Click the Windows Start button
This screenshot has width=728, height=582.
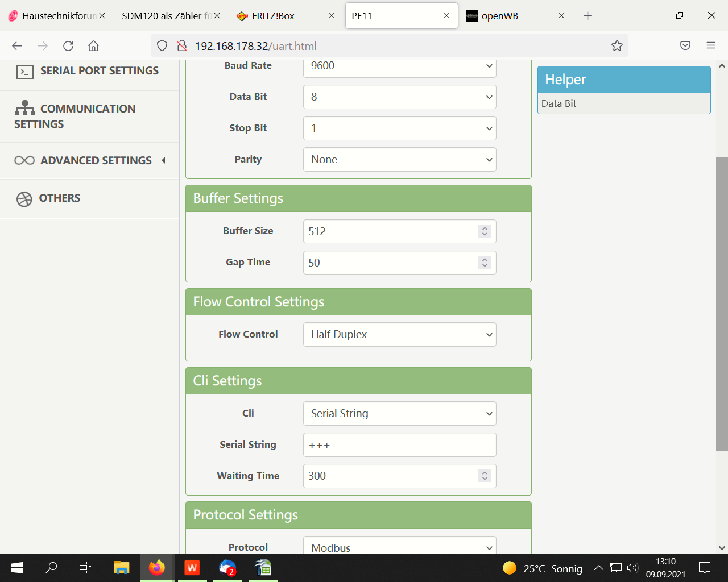[x=17, y=567]
